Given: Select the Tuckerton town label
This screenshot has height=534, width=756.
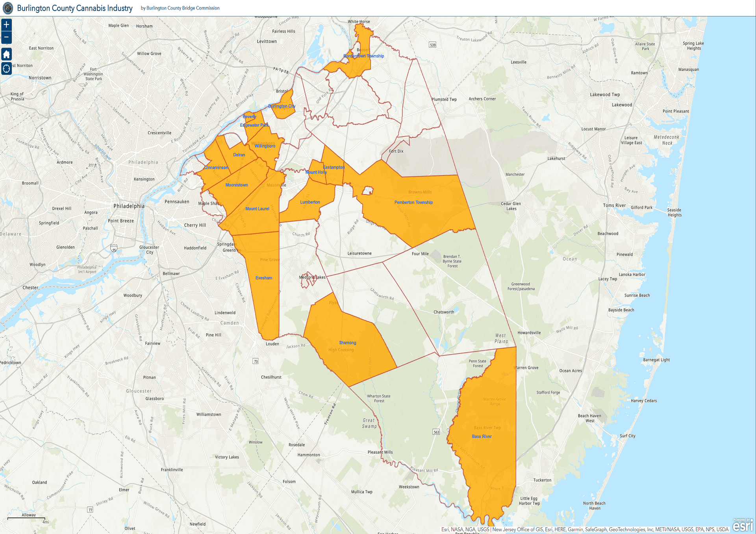Looking at the screenshot, I should click(542, 480).
